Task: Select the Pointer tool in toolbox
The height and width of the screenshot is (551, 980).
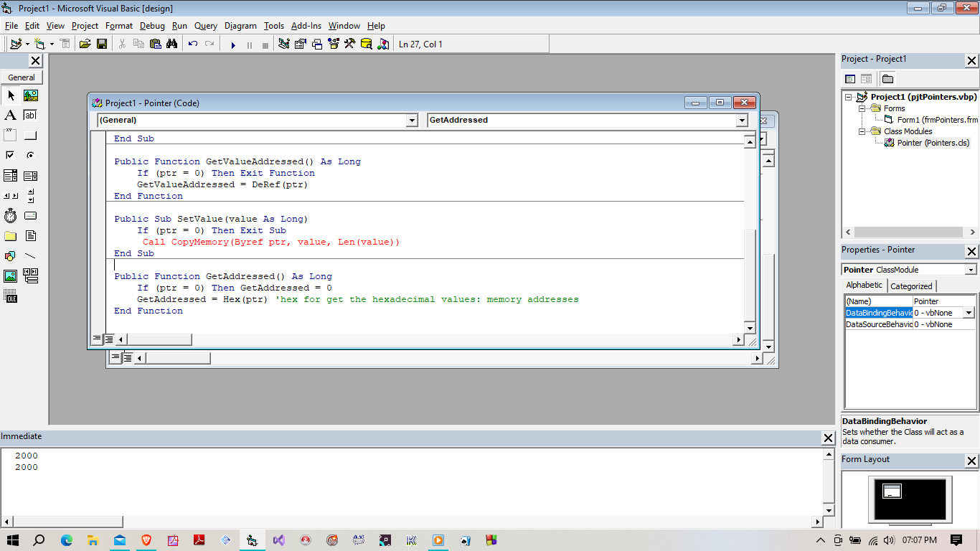Action: click(x=11, y=95)
